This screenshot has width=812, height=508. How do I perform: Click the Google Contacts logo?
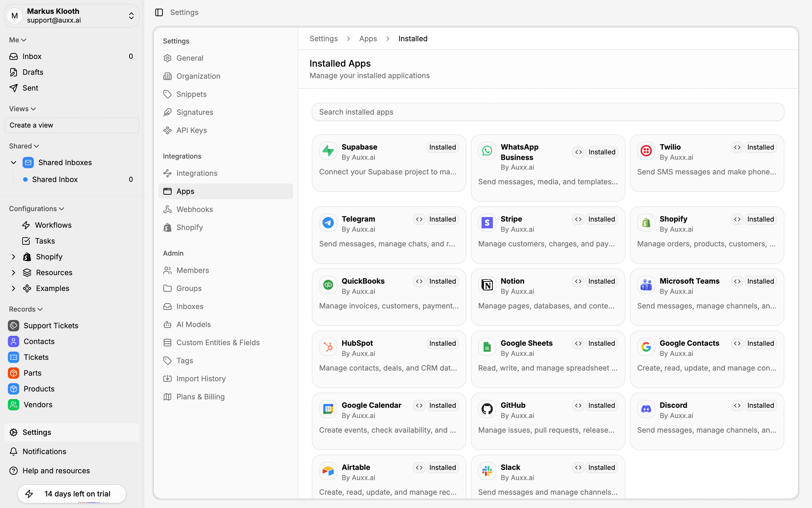(x=646, y=347)
